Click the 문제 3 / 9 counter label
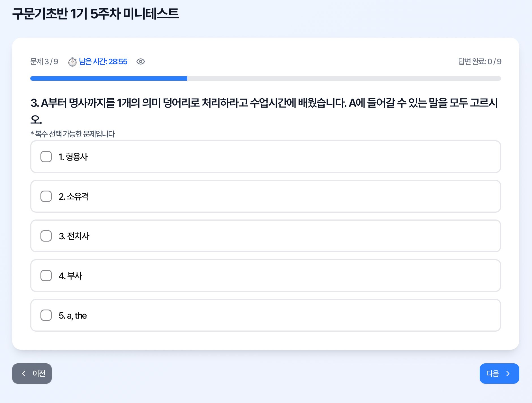The height and width of the screenshot is (403, 532). click(x=44, y=62)
